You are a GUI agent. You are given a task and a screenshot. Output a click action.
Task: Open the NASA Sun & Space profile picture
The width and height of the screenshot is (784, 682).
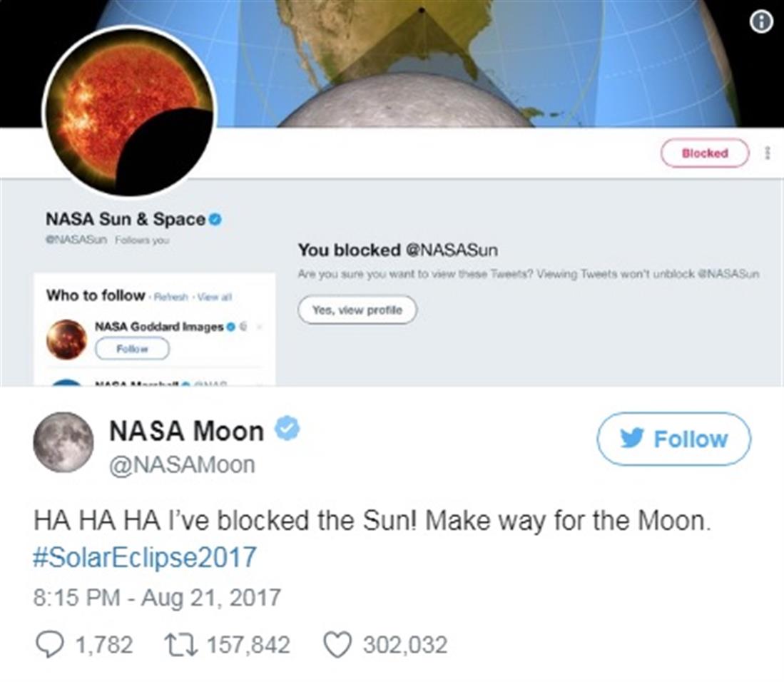(128, 111)
